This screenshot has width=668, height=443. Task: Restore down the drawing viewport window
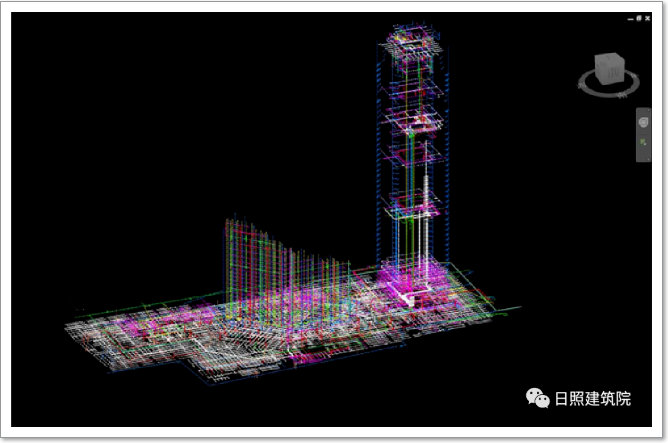pos(639,18)
